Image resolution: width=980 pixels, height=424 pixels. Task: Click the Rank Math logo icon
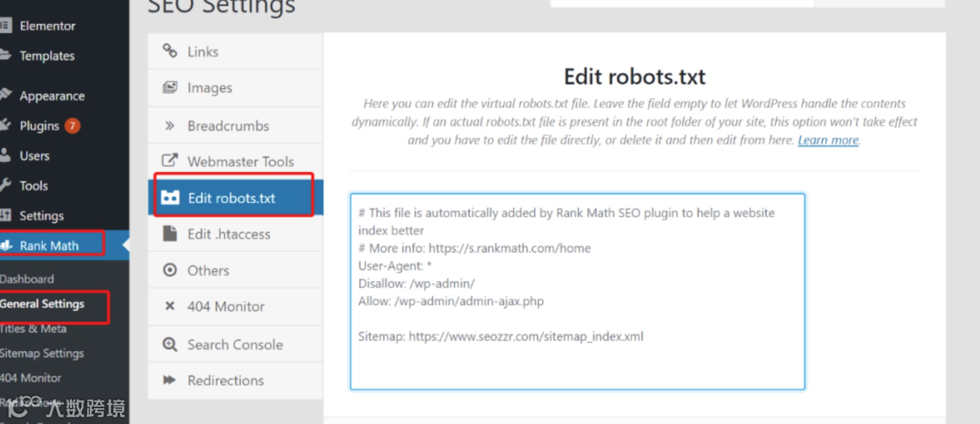(6, 245)
